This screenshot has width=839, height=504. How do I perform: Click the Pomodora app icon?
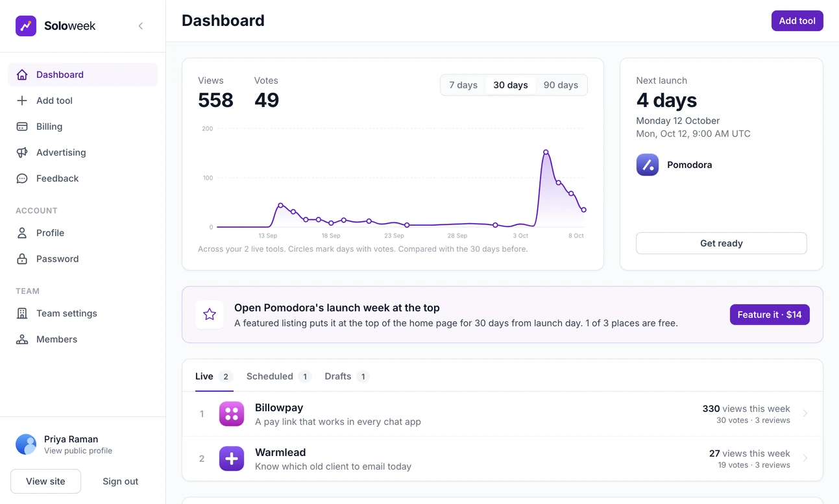[x=648, y=165]
